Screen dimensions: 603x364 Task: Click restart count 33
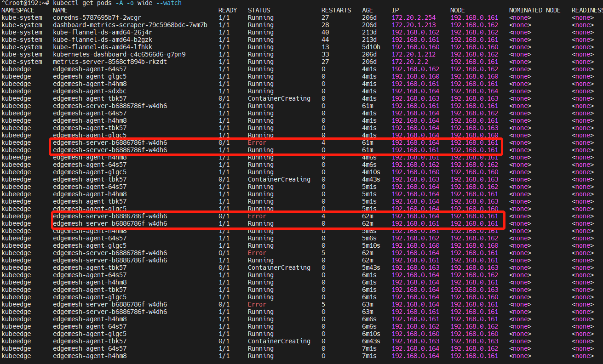tap(325, 54)
